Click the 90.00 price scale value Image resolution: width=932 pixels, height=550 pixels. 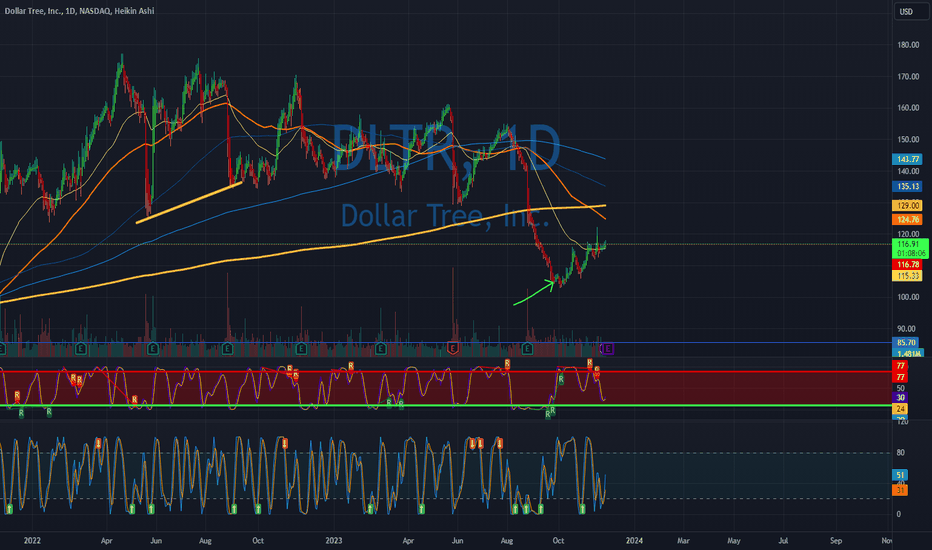pyautogui.click(x=906, y=329)
